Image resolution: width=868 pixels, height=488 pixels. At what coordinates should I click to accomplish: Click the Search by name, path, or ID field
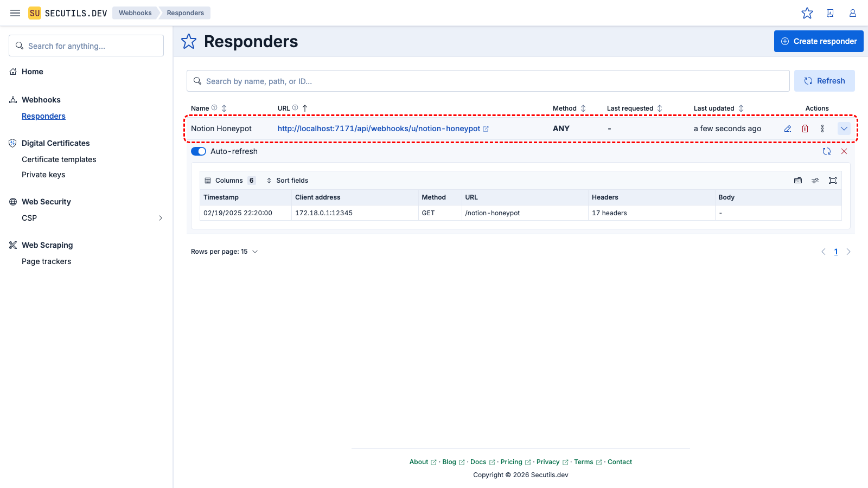point(488,81)
